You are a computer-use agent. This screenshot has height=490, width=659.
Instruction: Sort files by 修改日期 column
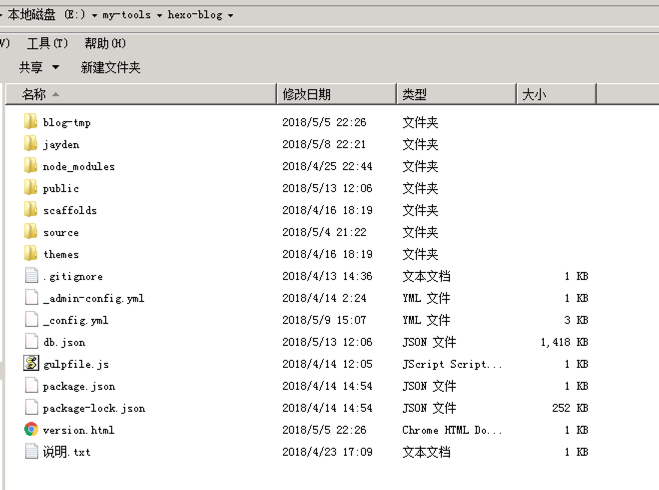[306, 94]
